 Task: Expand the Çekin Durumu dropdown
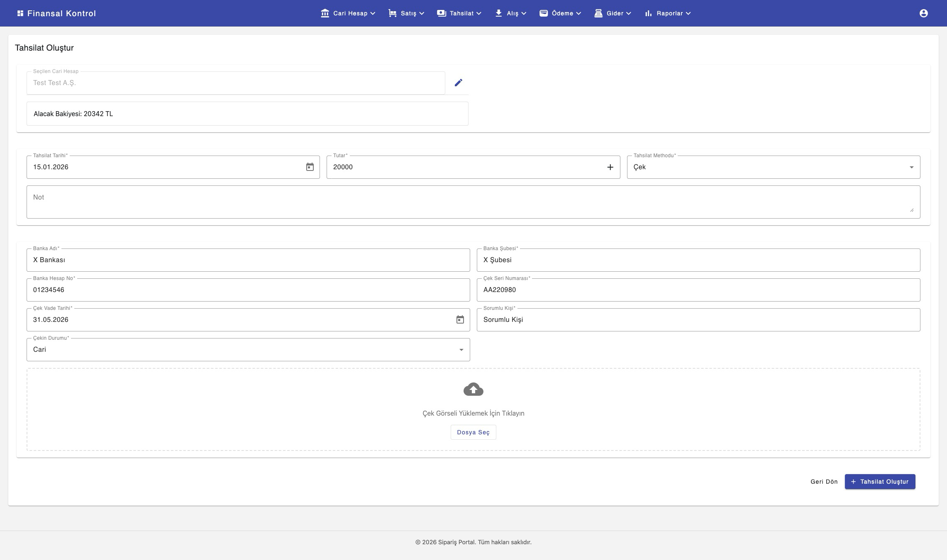[x=248, y=350]
